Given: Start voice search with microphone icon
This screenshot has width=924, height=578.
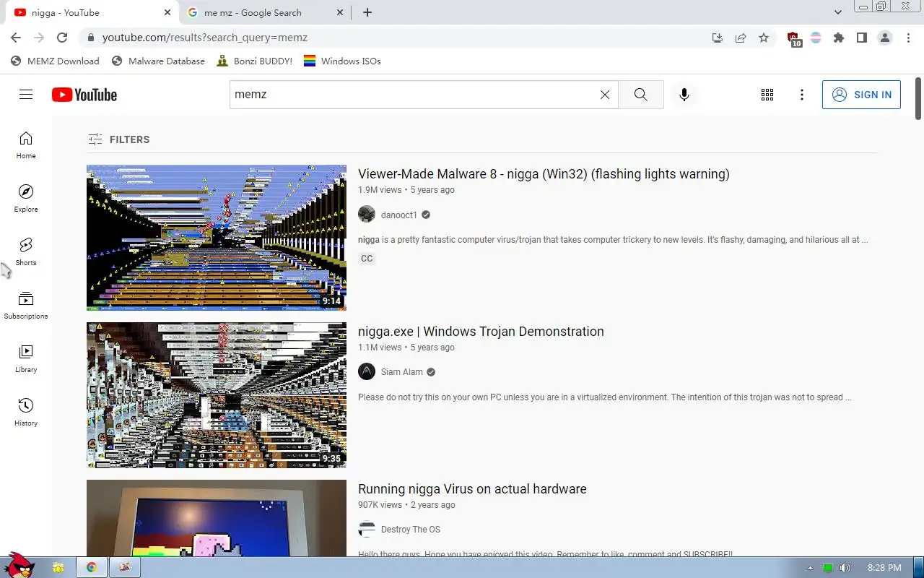Looking at the screenshot, I should (x=684, y=95).
